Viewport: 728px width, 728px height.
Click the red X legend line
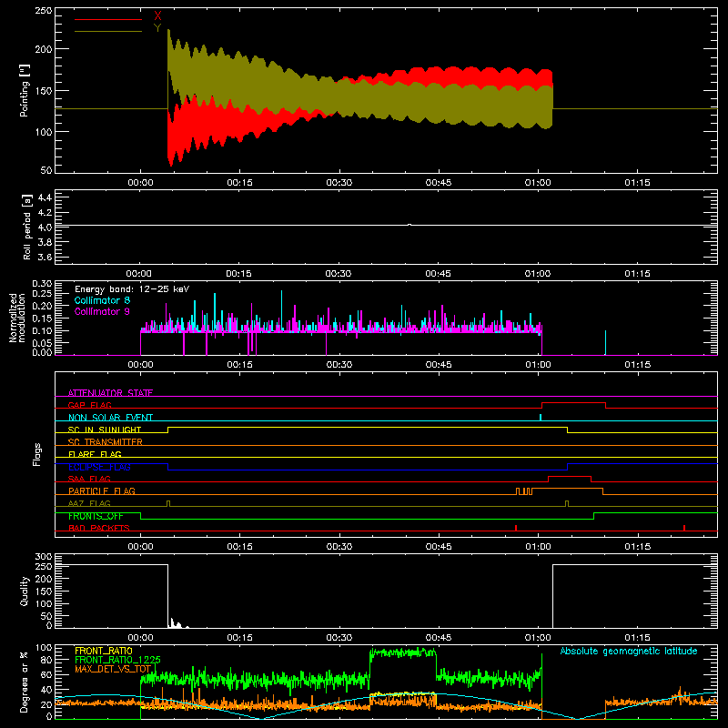pos(107,19)
